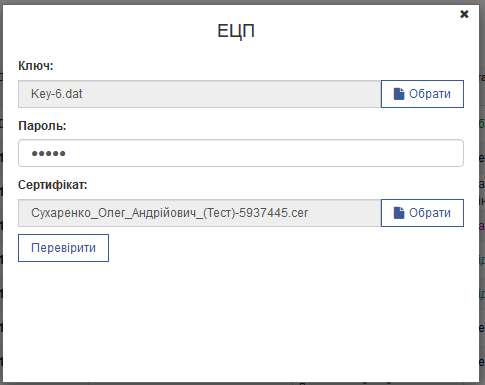
Task: Click the Обрати text in the key row
Action: (430, 94)
